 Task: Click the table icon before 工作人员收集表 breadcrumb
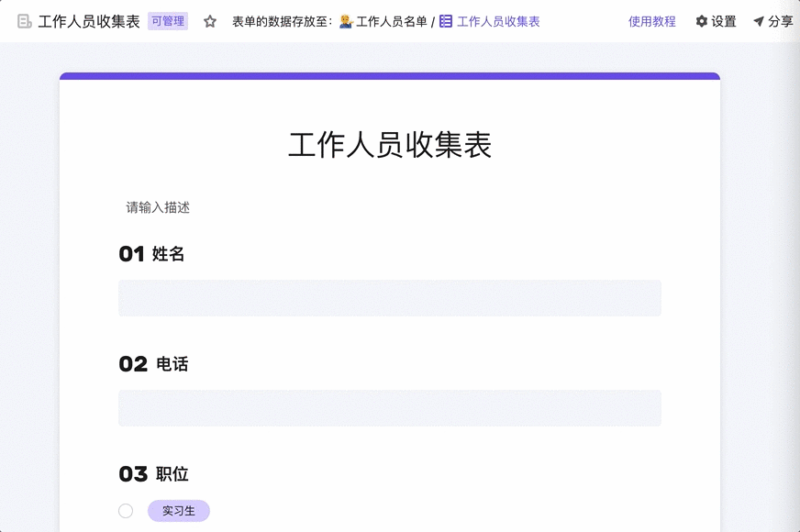[446, 21]
